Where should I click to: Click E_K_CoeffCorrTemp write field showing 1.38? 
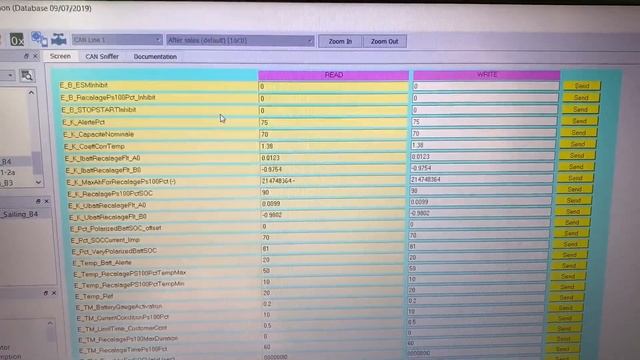pos(482,145)
